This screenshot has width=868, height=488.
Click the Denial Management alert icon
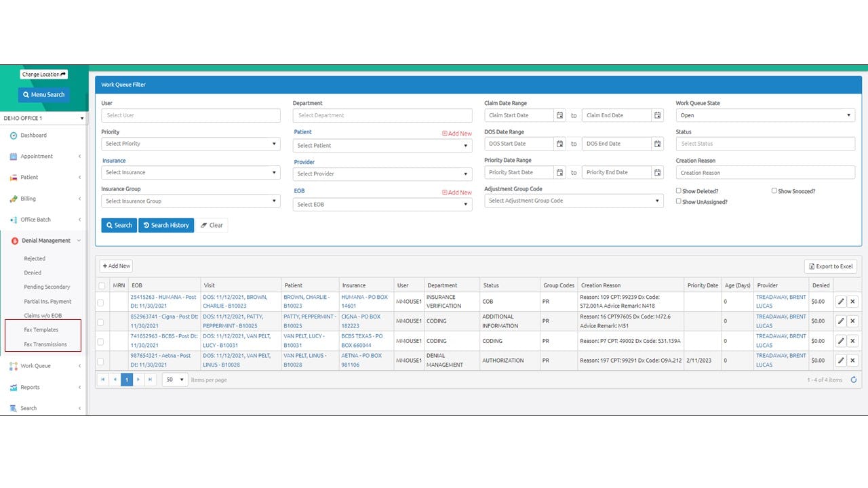[12, 240]
